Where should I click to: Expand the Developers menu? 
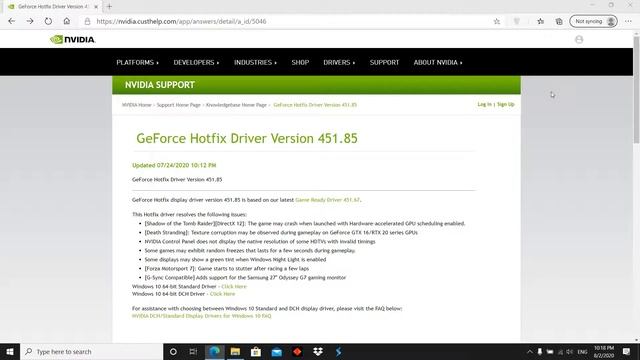click(x=196, y=62)
